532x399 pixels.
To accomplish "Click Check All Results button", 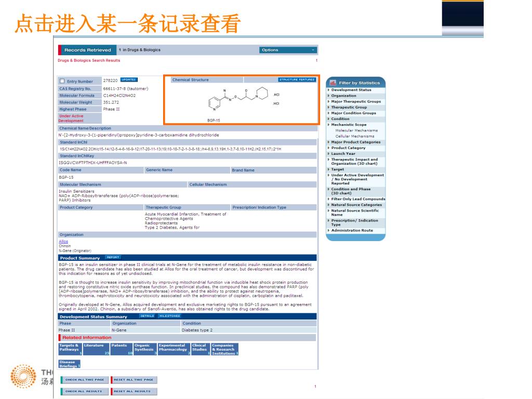I will click(x=85, y=391).
